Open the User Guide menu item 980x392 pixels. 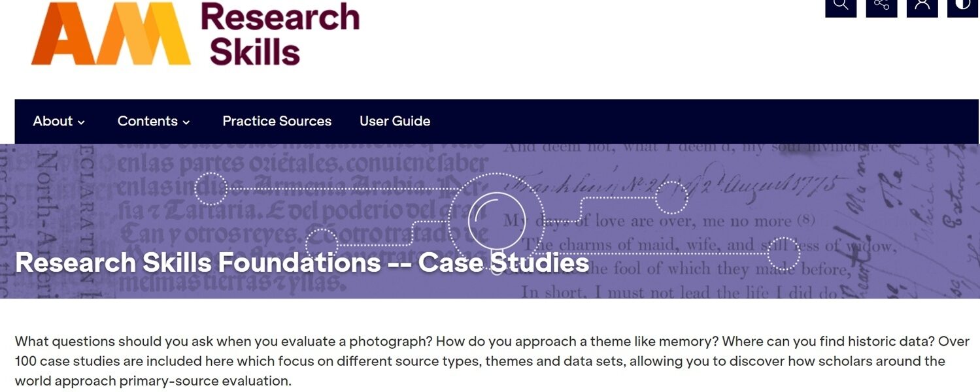(394, 121)
